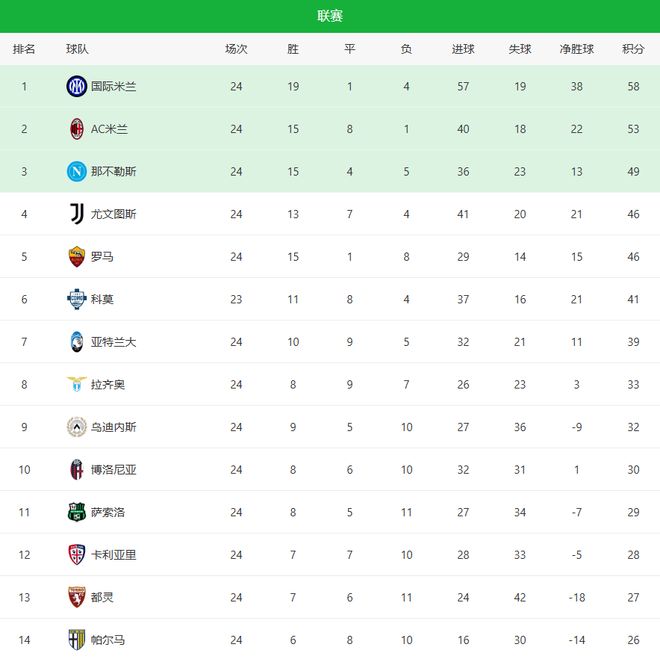The width and height of the screenshot is (660, 659).
Task: Click the Juventus club logo
Action: point(77,214)
